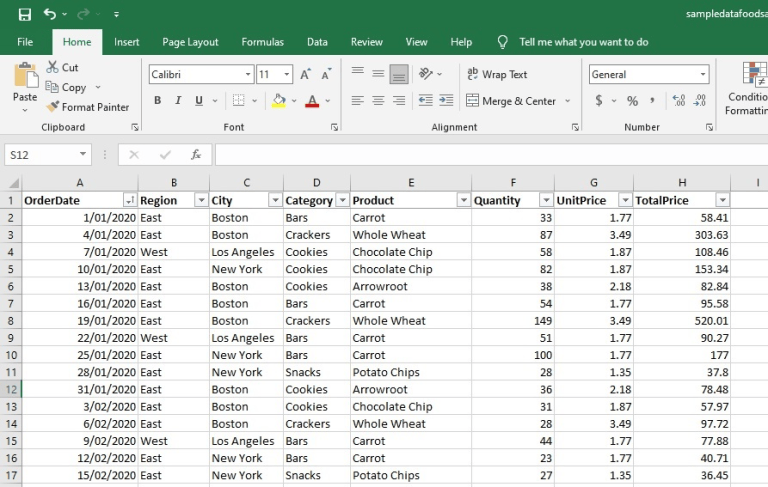Open Conditional Formatting
The image size is (768, 487).
coord(747,88)
